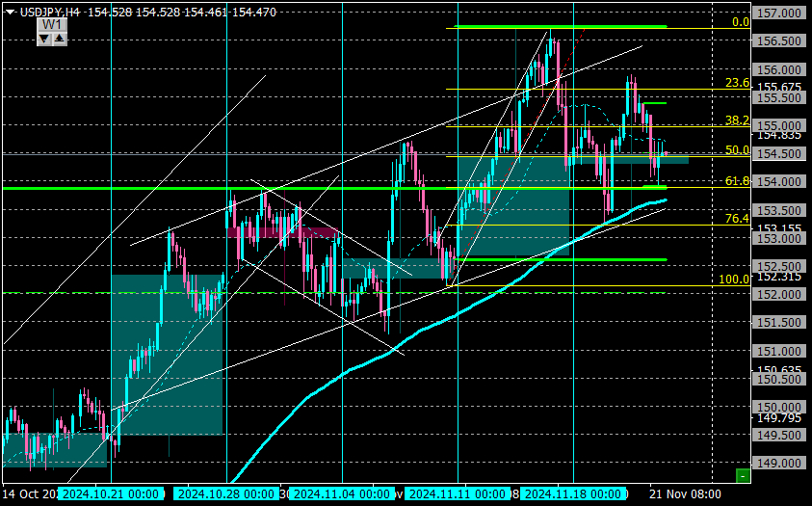
Task: Click the 2024.11.11 00:00 date label
Action: tap(458, 494)
